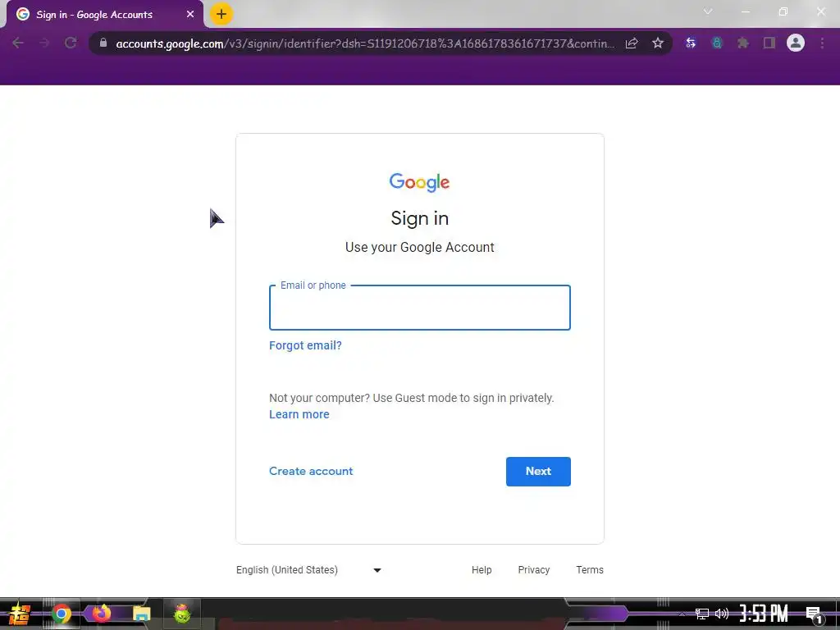Open the Chrome profile avatar
The width and height of the screenshot is (840, 630).
click(796, 43)
